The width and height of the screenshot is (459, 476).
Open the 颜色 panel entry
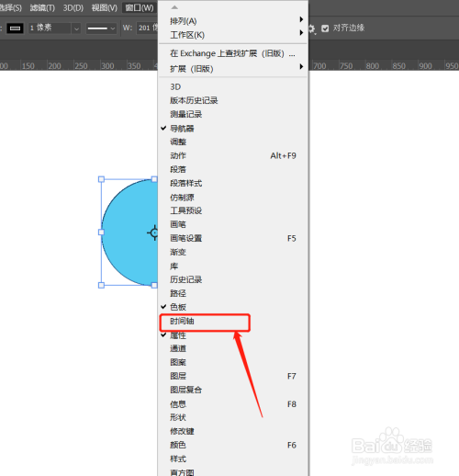coord(233,445)
